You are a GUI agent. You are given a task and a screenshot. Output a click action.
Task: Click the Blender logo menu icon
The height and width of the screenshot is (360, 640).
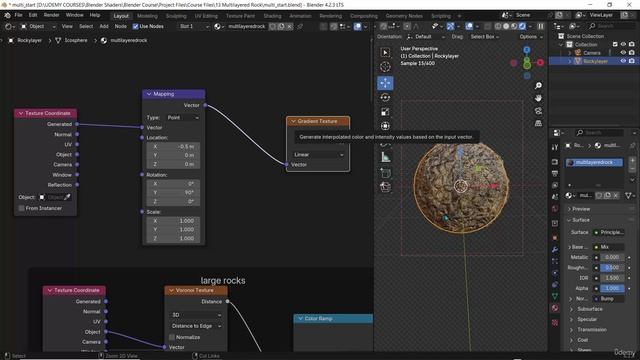(7, 16)
